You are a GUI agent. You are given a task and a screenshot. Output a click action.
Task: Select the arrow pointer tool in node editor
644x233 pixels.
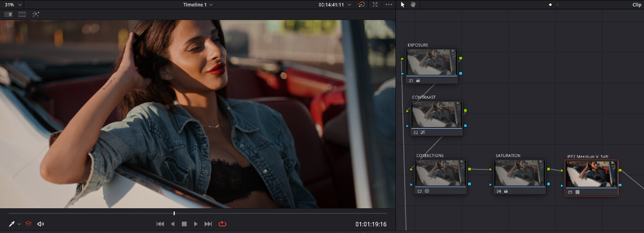[x=403, y=5]
